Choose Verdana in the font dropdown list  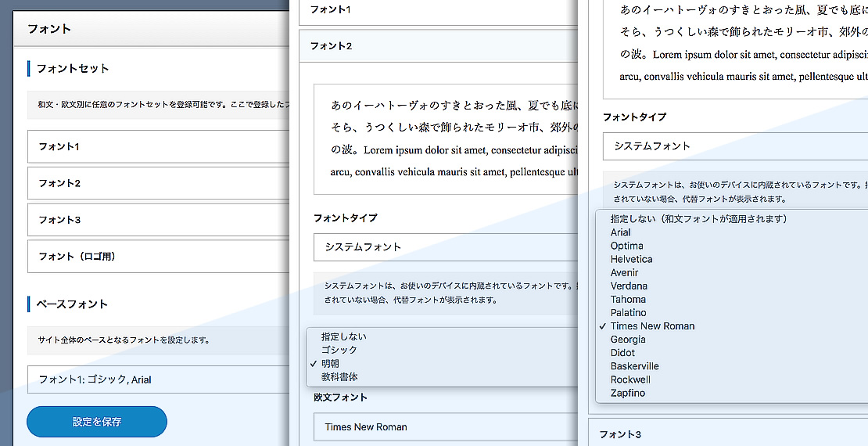click(x=629, y=286)
